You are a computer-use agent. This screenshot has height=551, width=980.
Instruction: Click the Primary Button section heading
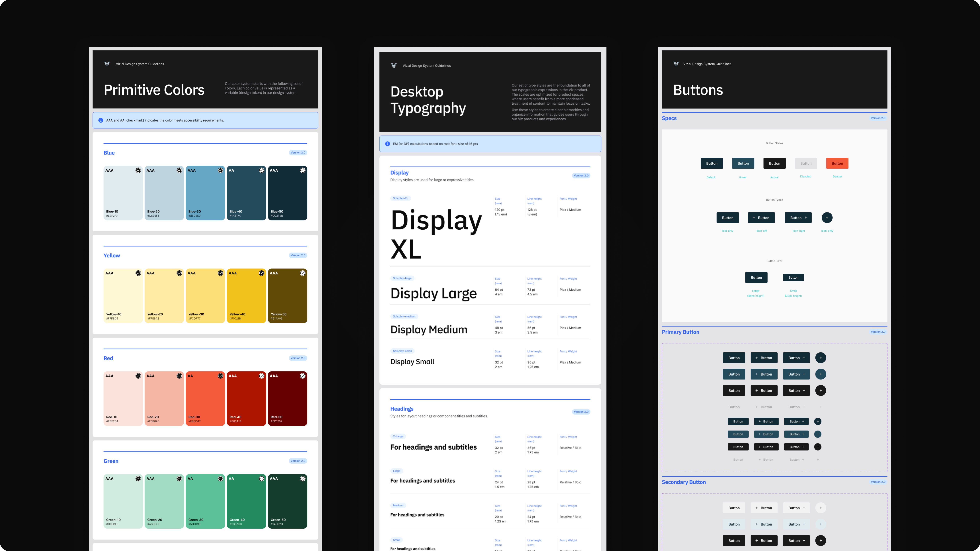coord(681,332)
